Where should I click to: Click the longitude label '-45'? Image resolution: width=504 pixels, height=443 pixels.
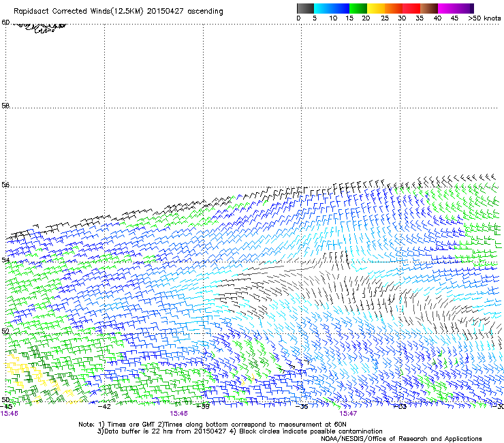[x=6, y=406]
